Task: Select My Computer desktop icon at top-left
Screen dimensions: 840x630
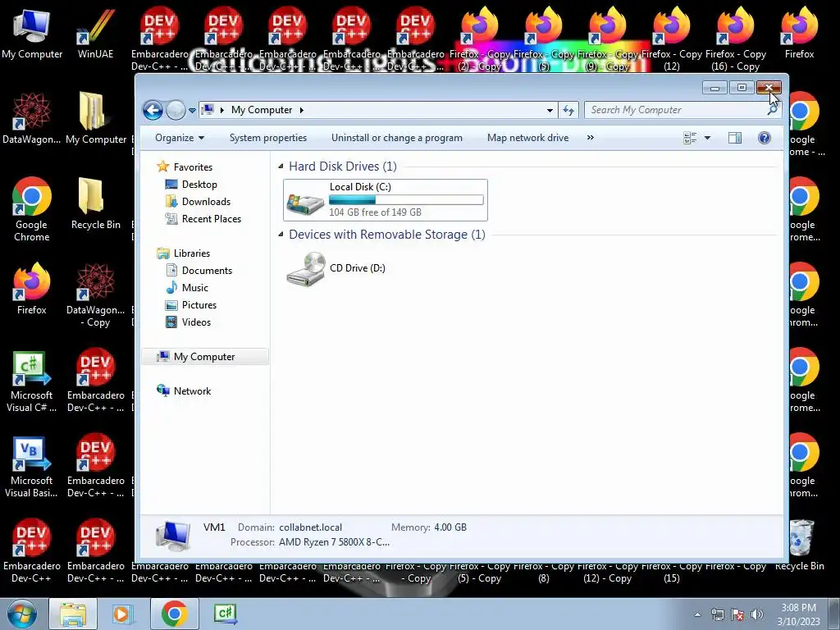Action: click(x=32, y=34)
